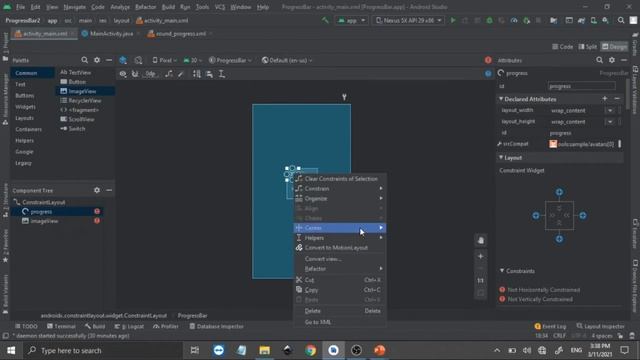
Task: Click the pan hand icon on canvas
Action: tap(481, 240)
